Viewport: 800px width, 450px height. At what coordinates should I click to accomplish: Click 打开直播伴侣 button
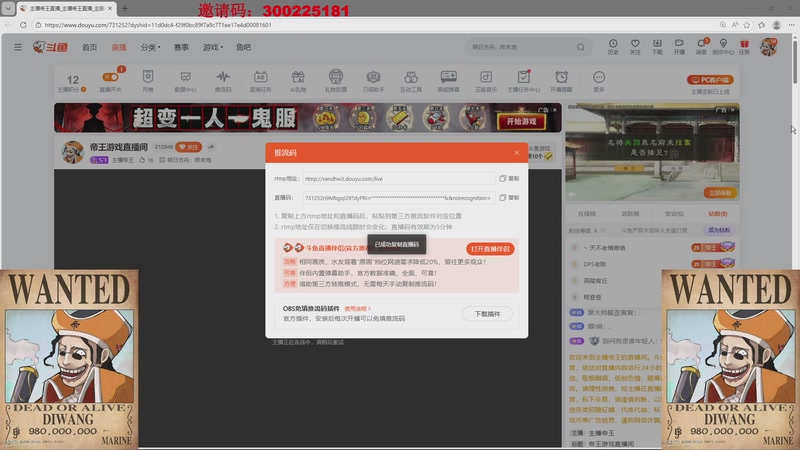click(490, 249)
